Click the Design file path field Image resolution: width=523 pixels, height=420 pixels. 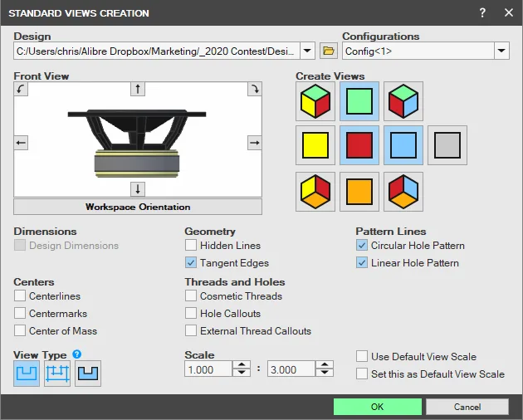157,51
